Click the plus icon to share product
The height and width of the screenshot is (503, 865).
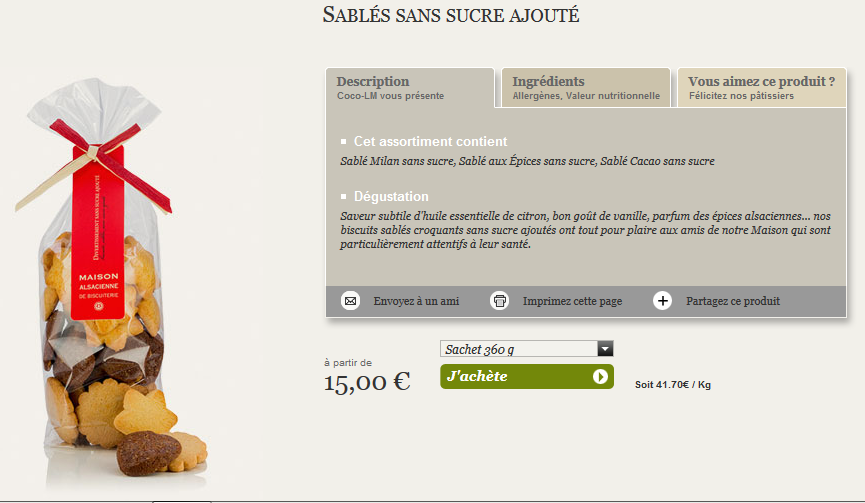click(662, 301)
